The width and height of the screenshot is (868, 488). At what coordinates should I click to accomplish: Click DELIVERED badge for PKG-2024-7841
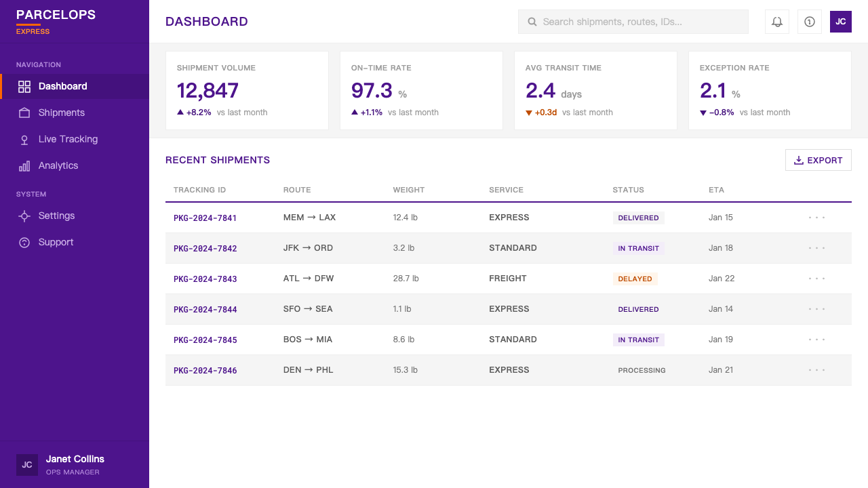point(639,218)
